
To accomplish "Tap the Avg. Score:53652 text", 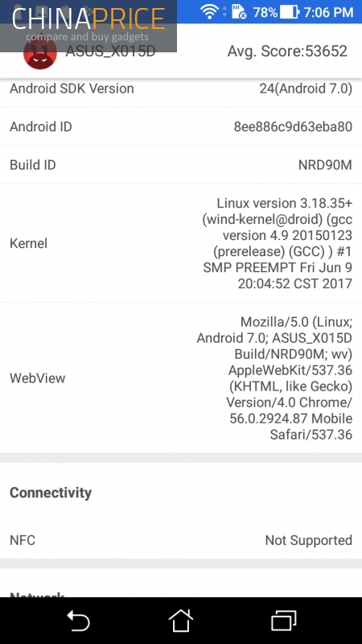I will coord(287,51).
